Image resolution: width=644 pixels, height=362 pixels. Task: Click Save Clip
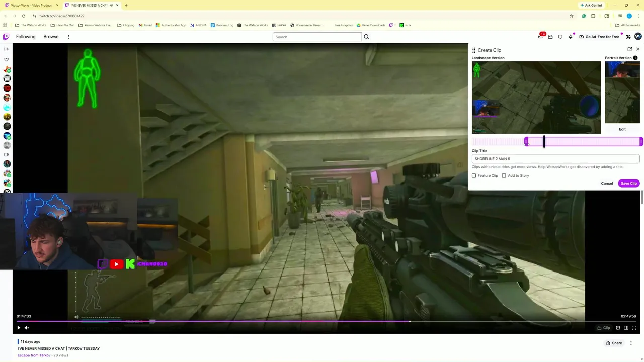point(628,183)
